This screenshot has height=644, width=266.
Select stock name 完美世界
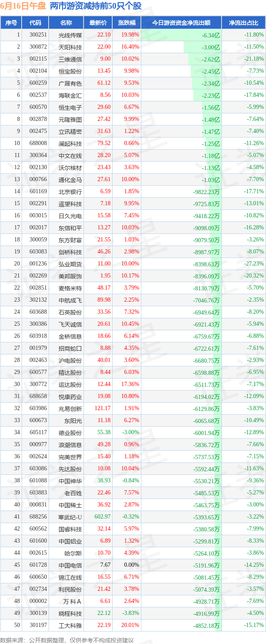click(x=70, y=457)
